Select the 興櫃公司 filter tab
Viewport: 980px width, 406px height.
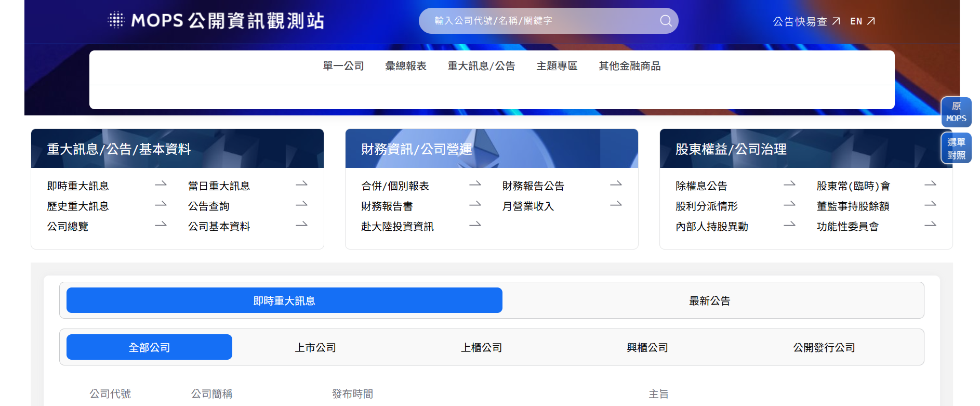coord(647,347)
